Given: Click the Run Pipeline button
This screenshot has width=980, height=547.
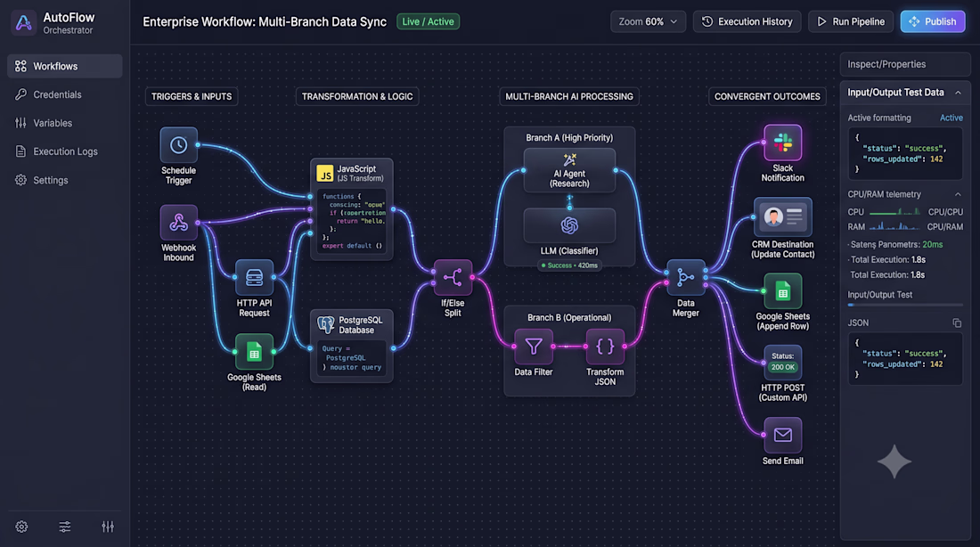Looking at the screenshot, I should [x=851, y=22].
